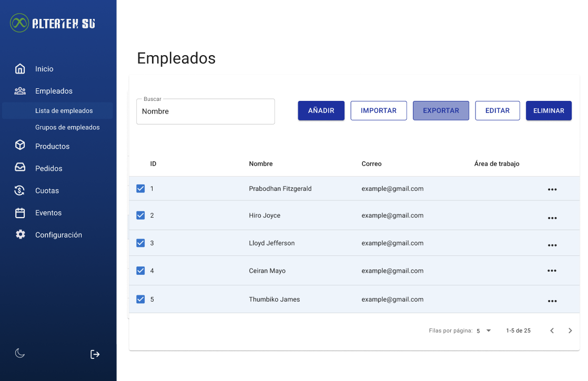Click the Área de trabajo column header

click(496, 164)
